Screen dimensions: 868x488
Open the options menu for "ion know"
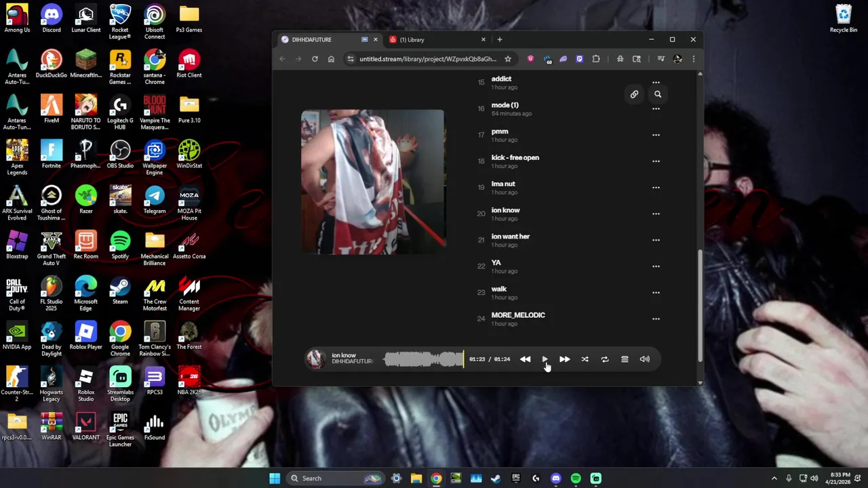click(x=656, y=213)
